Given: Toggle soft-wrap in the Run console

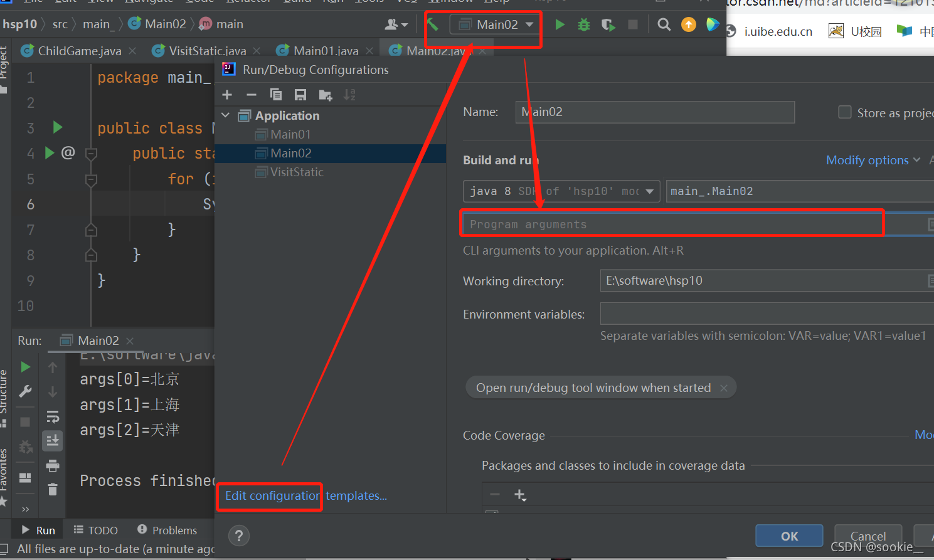Looking at the screenshot, I should [x=53, y=416].
